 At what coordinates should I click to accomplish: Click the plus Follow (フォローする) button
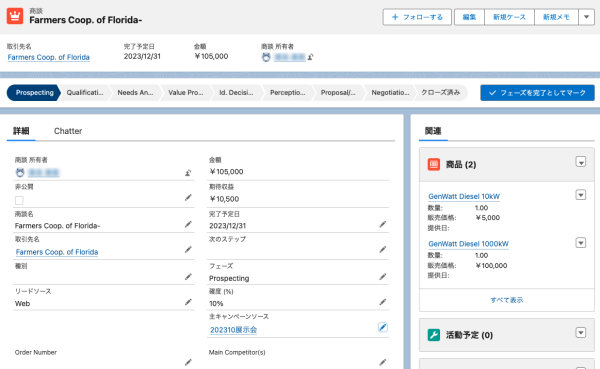click(417, 17)
